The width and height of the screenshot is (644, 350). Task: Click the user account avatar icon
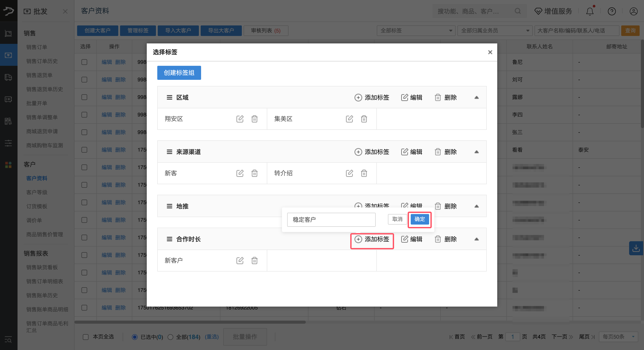click(633, 12)
